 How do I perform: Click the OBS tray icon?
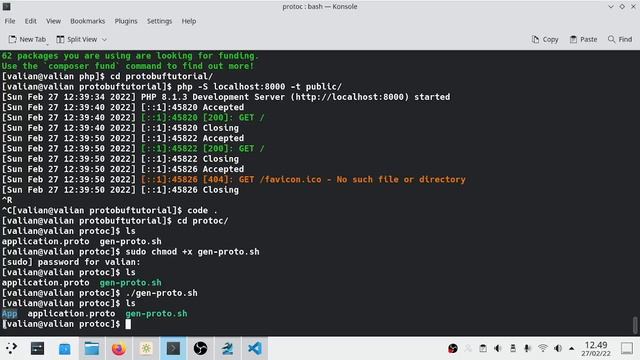pyautogui.click(x=453, y=348)
